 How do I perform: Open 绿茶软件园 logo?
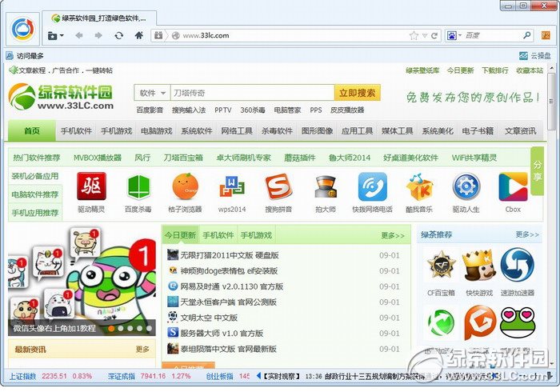click(60, 96)
